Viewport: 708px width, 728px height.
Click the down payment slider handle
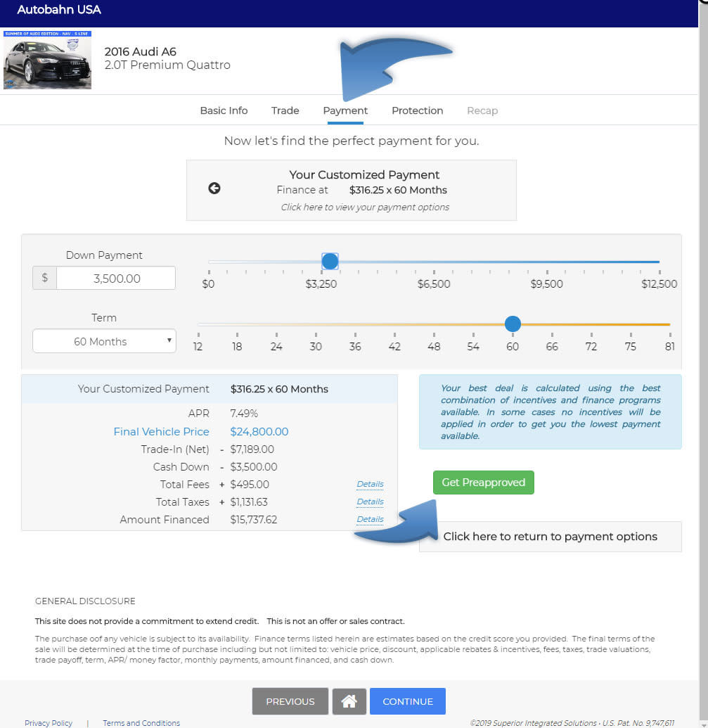330,262
